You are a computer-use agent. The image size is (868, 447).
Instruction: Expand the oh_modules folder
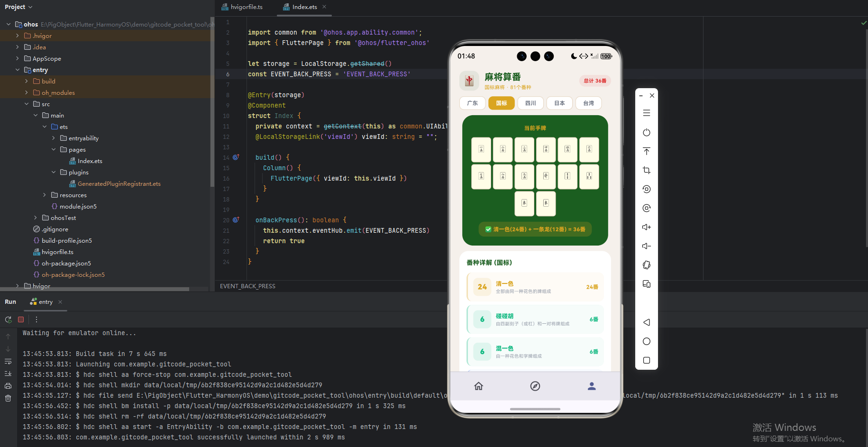(x=27, y=92)
